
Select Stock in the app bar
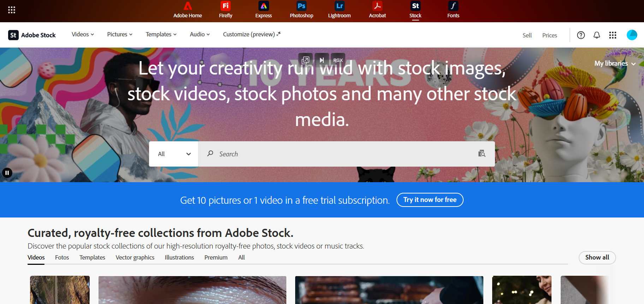point(416,10)
